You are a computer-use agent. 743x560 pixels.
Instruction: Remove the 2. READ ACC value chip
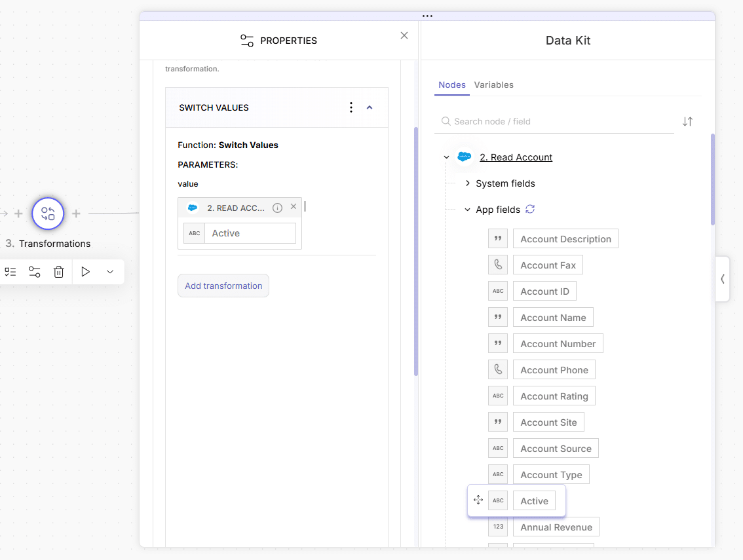[x=294, y=206]
